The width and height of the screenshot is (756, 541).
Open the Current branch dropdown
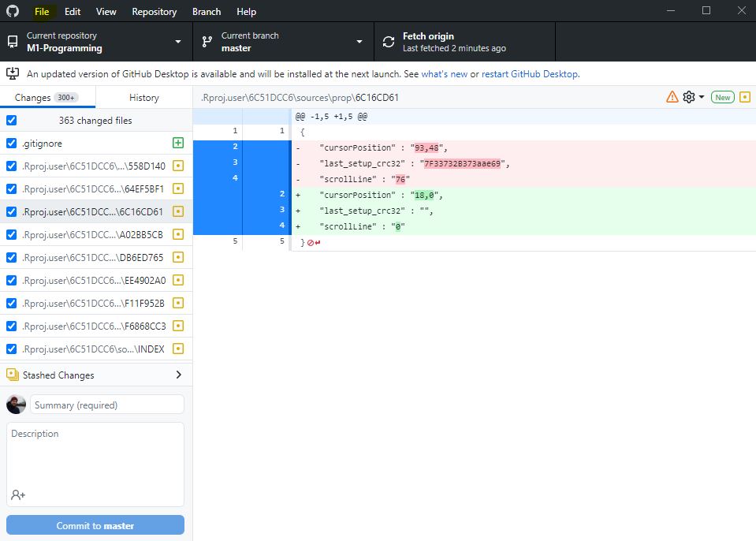(x=282, y=42)
